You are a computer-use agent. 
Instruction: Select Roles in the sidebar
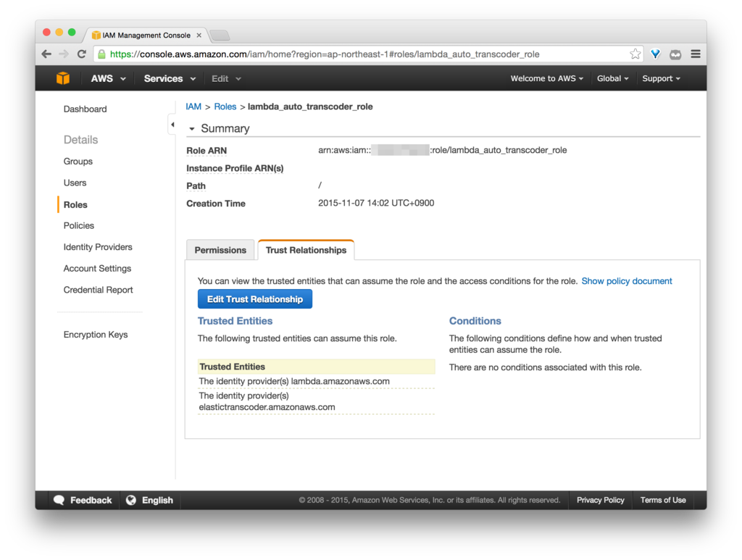(x=75, y=205)
